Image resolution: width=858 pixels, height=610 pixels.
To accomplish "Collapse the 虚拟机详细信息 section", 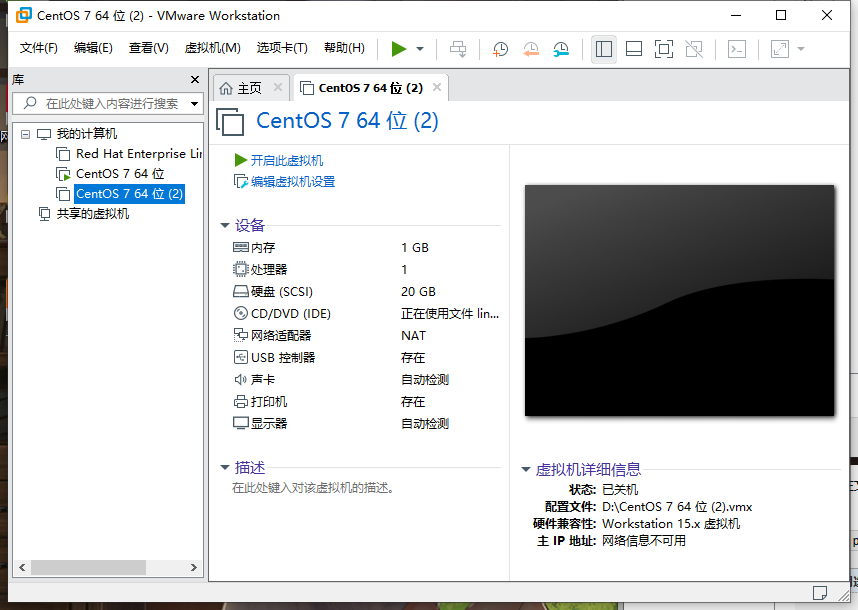I will coord(526,469).
